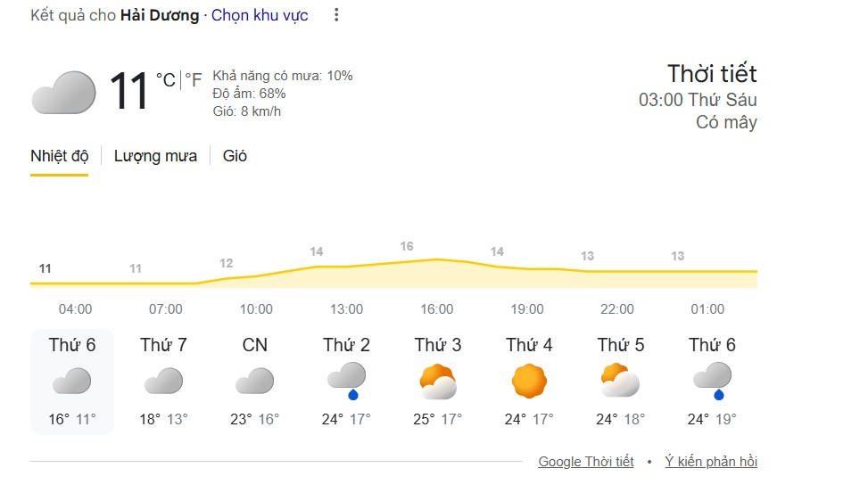The height and width of the screenshot is (501, 868).
Task: Select Thứ 2 rainy forecast icon
Action: 346,380
